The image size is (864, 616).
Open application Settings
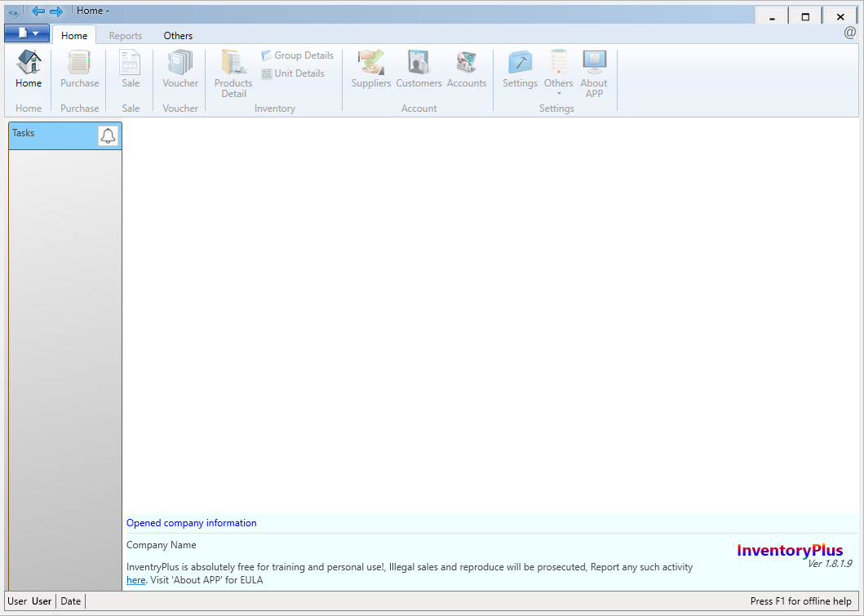(x=520, y=70)
